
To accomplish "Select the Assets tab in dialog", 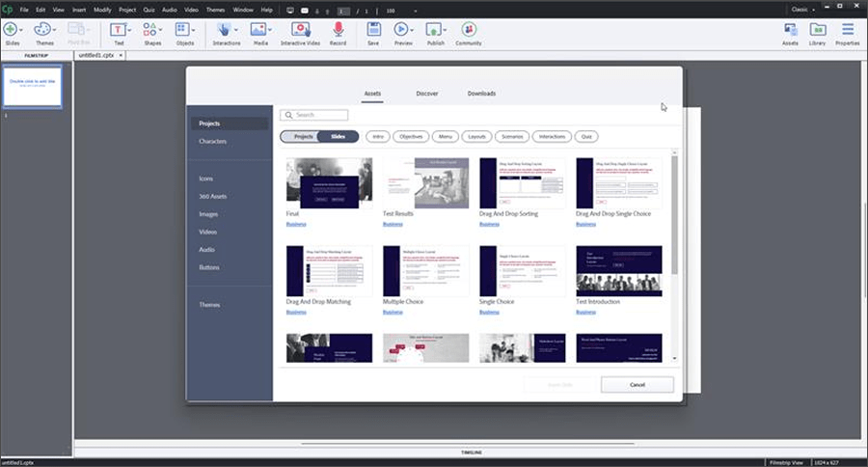I will coord(372,94).
